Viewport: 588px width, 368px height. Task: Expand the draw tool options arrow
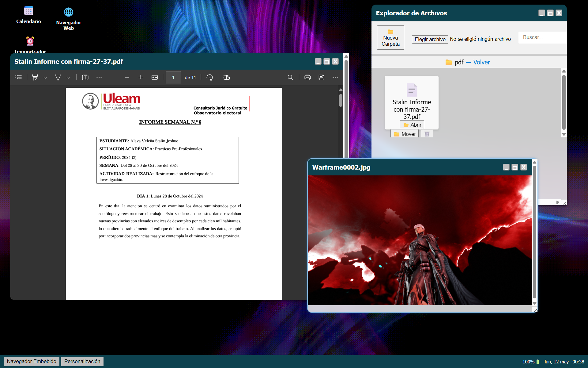coord(68,78)
